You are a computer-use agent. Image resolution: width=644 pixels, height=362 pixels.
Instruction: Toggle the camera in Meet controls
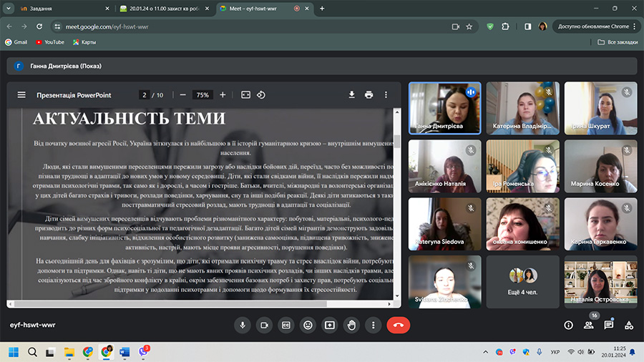(x=264, y=325)
